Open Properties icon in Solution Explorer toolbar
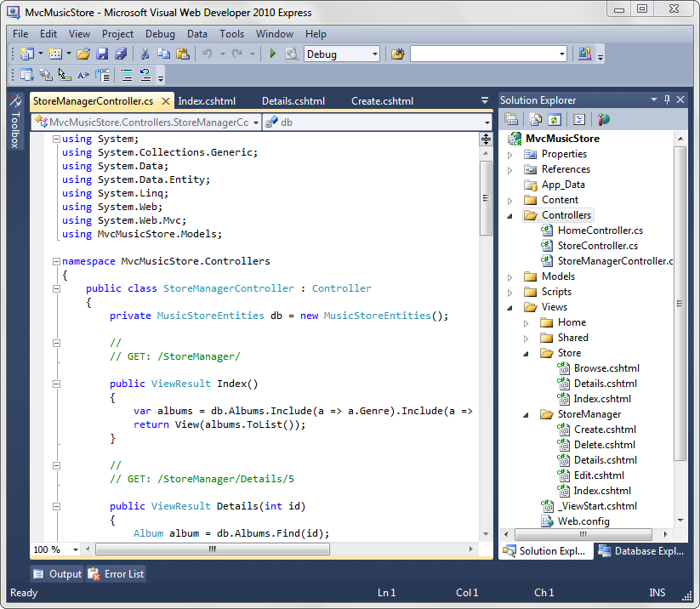Screen dimensions: 700x609 click(511, 120)
